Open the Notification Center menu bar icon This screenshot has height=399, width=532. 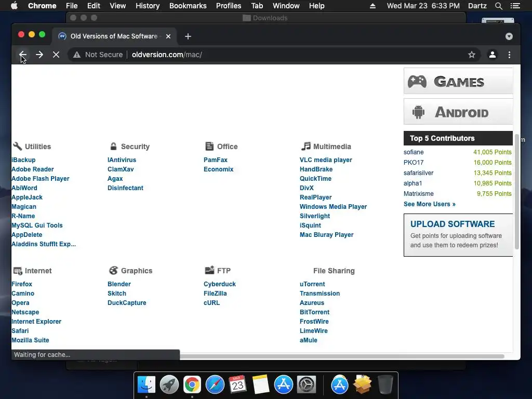[515, 6]
